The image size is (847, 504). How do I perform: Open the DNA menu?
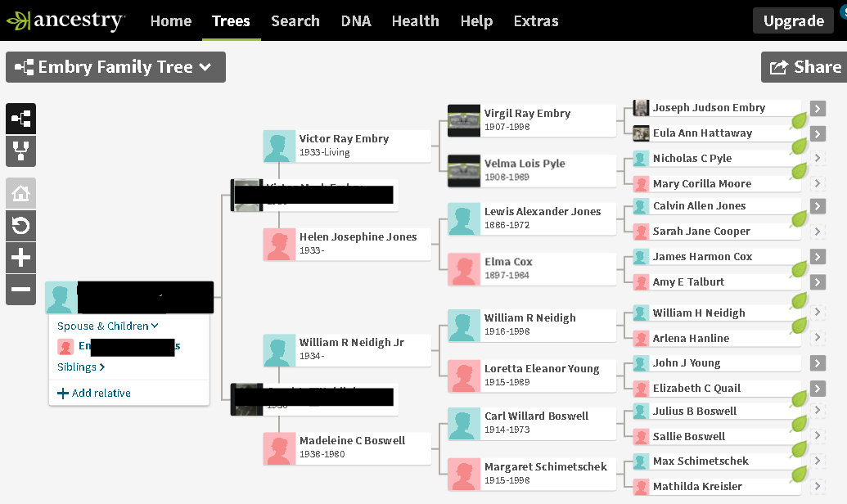coord(356,20)
